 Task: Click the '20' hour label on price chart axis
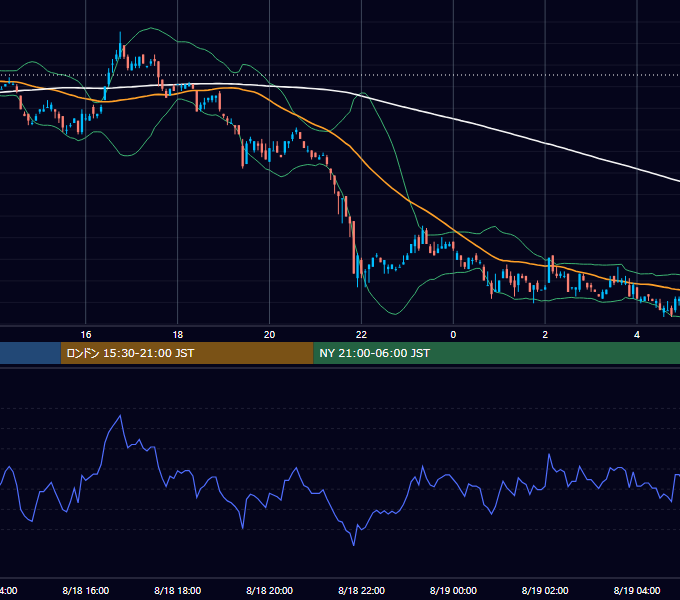coord(269,335)
